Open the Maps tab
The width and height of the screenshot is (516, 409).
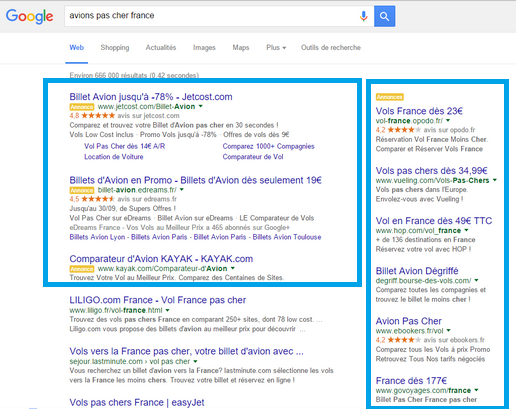coord(241,47)
